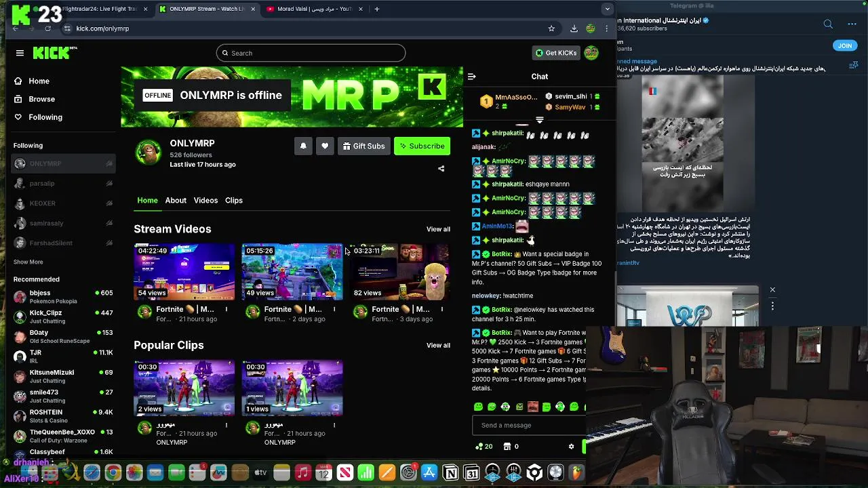Click the Send a message chat box

pyautogui.click(x=529, y=425)
